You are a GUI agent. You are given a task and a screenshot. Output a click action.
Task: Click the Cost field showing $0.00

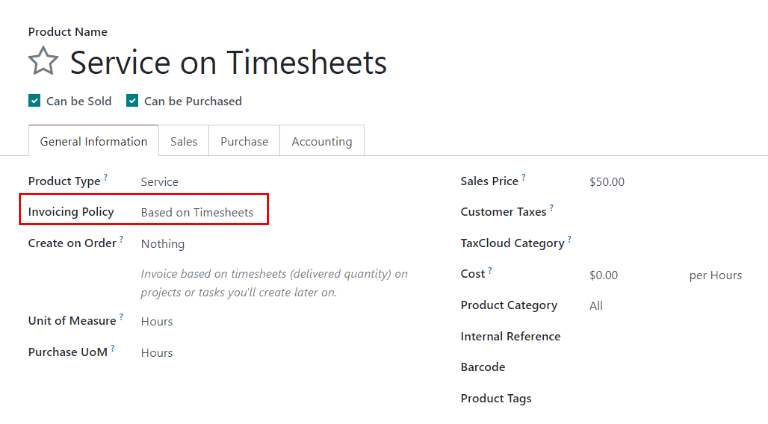coord(604,275)
